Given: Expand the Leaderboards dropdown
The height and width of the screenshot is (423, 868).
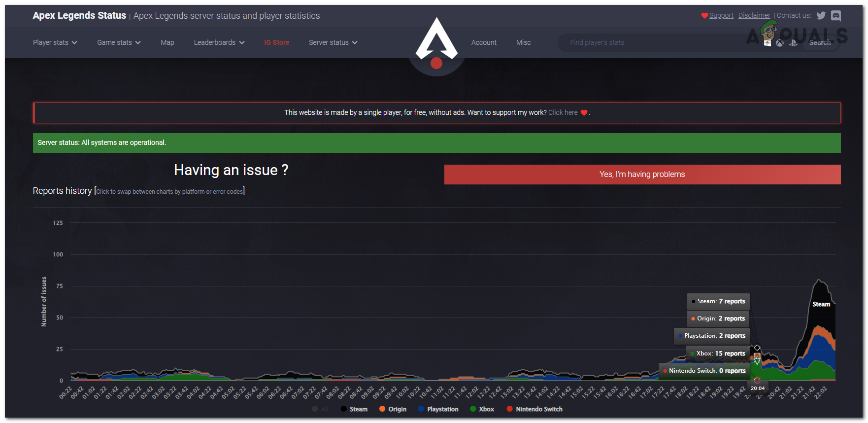Looking at the screenshot, I should click(219, 42).
